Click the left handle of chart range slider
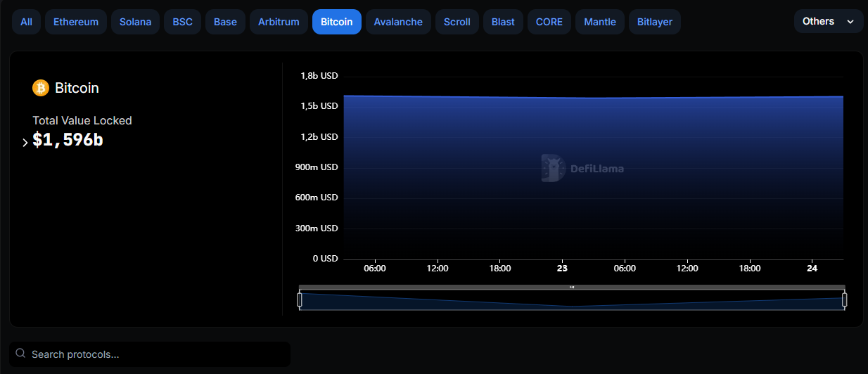The width and height of the screenshot is (868, 374). click(300, 300)
